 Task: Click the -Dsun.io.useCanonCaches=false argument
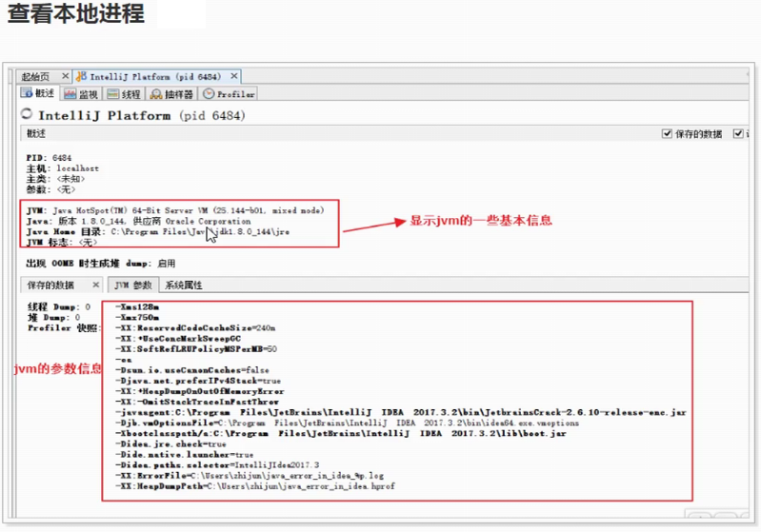tap(192, 370)
